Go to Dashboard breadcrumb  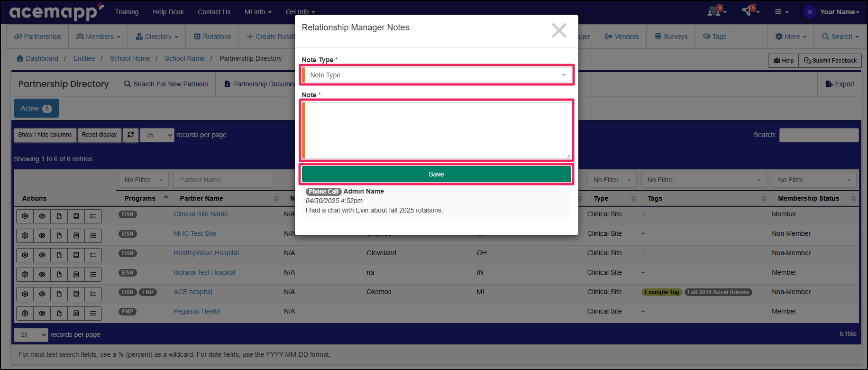[x=37, y=58]
